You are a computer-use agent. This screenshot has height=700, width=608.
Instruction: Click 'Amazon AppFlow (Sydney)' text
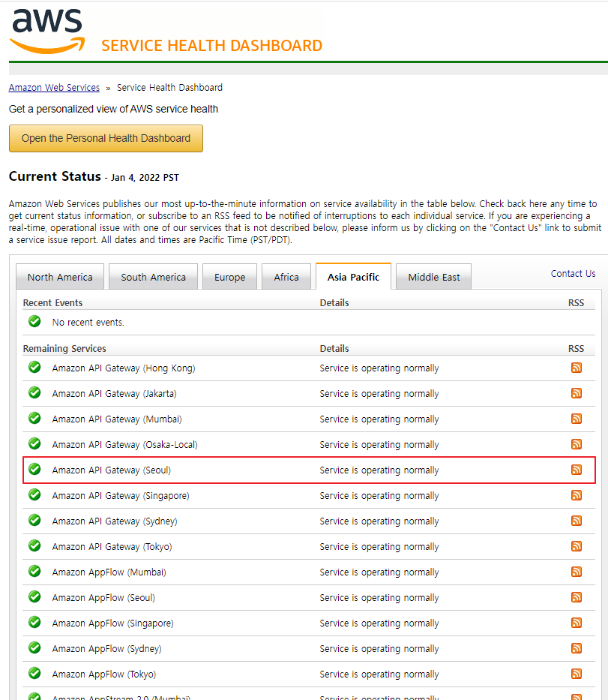pos(106,648)
